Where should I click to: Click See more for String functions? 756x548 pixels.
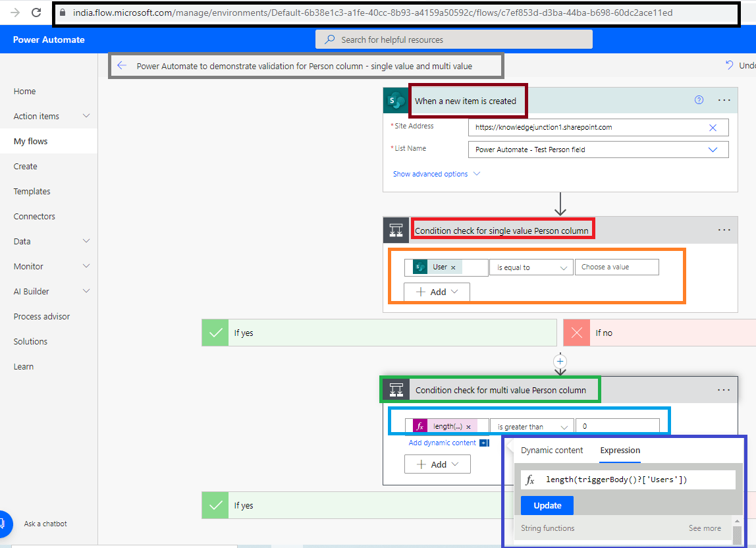pos(705,528)
